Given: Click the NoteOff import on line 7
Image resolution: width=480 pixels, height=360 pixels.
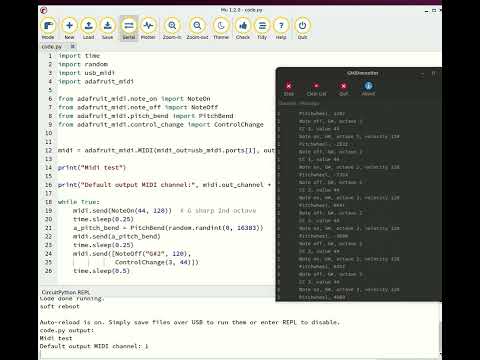Looking at the screenshot, I should tap(138, 107).
